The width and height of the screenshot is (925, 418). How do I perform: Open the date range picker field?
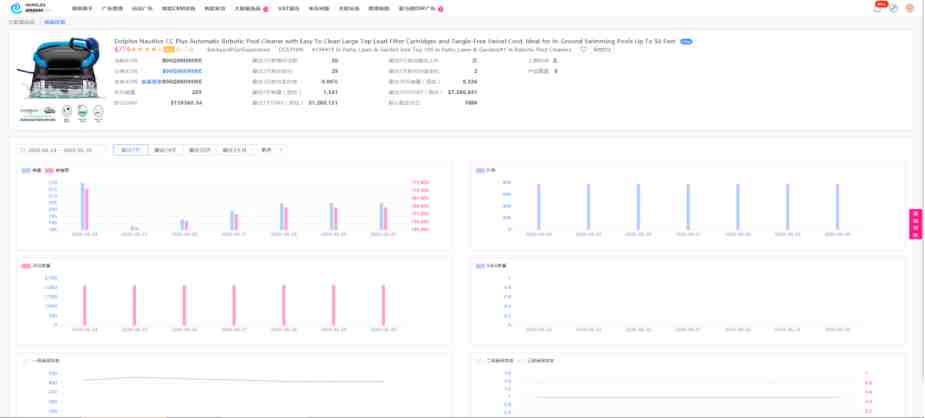[x=62, y=150]
